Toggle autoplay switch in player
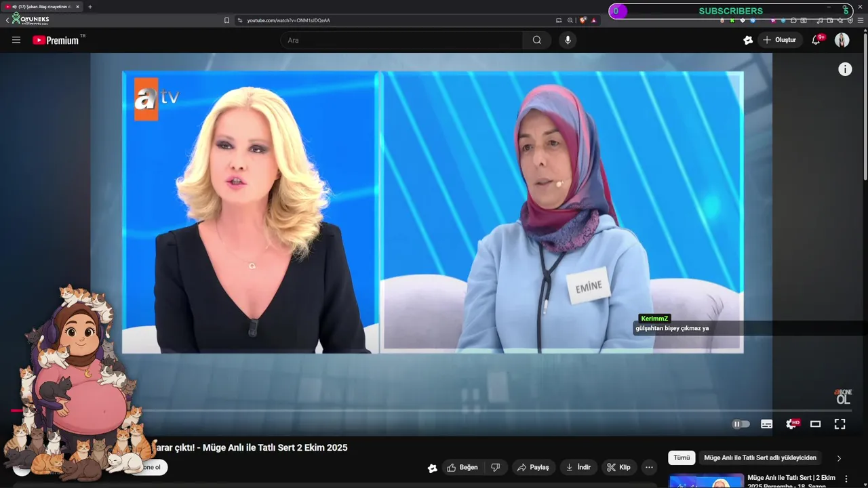868x488 pixels. [x=741, y=424]
